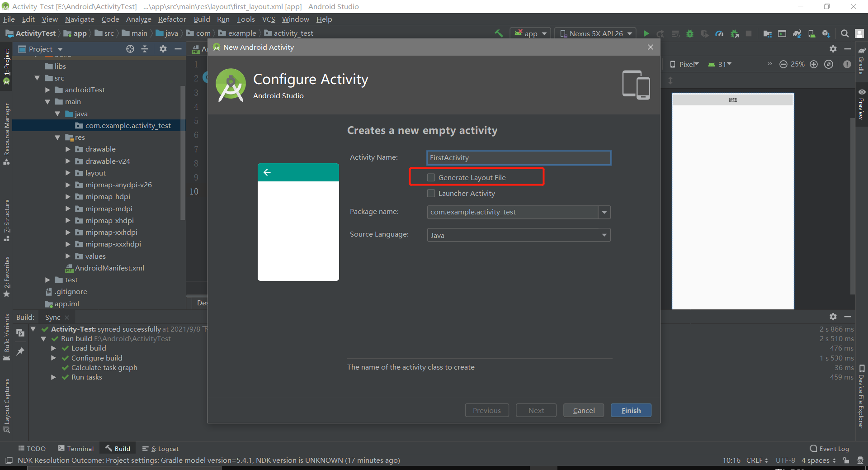This screenshot has width=868, height=470.
Task: Open the Refactor menu
Action: [x=172, y=19]
